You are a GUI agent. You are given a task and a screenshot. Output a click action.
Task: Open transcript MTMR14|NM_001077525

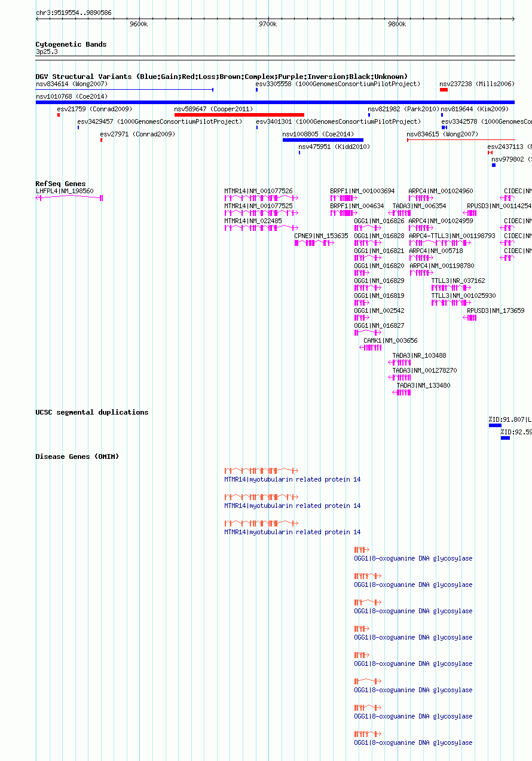(258, 206)
